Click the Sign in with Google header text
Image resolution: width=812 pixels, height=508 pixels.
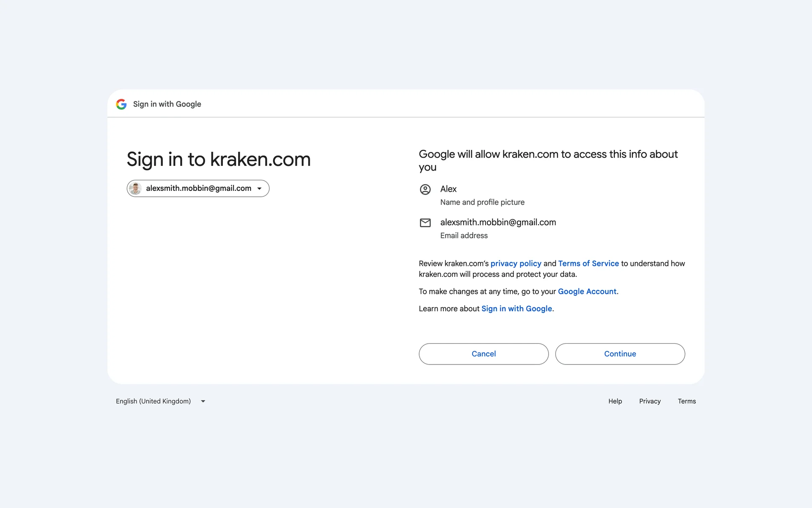(167, 104)
